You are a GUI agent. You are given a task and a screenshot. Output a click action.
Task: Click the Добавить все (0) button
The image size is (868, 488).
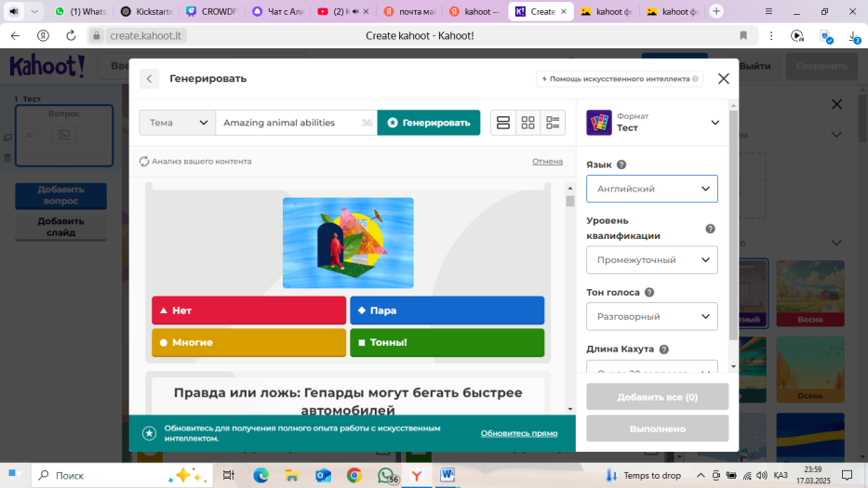(x=657, y=397)
